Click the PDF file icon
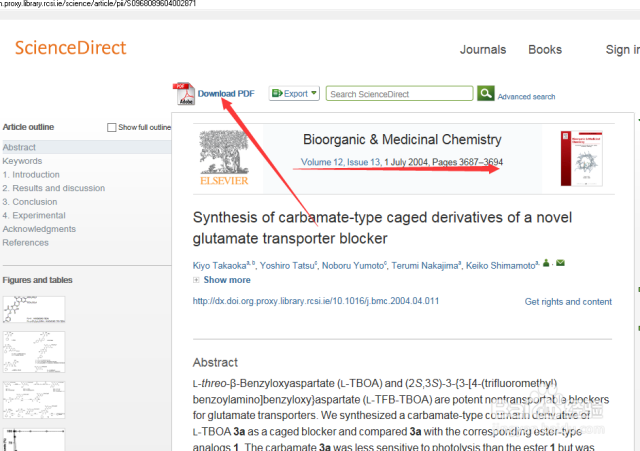The image size is (640, 451). click(184, 93)
